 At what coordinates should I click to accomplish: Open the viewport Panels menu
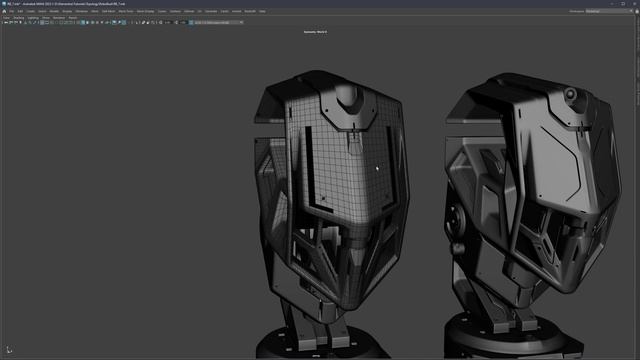(x=73, y=18)
